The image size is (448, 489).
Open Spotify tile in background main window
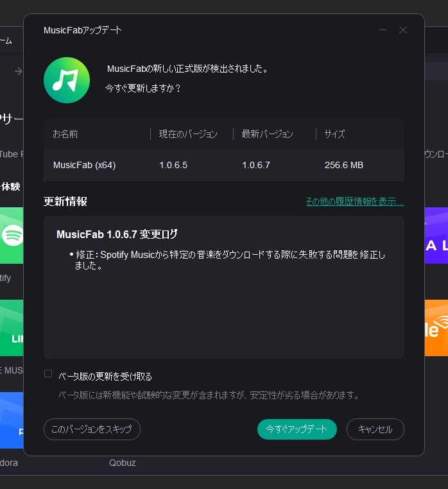click(x=12, y=236)
